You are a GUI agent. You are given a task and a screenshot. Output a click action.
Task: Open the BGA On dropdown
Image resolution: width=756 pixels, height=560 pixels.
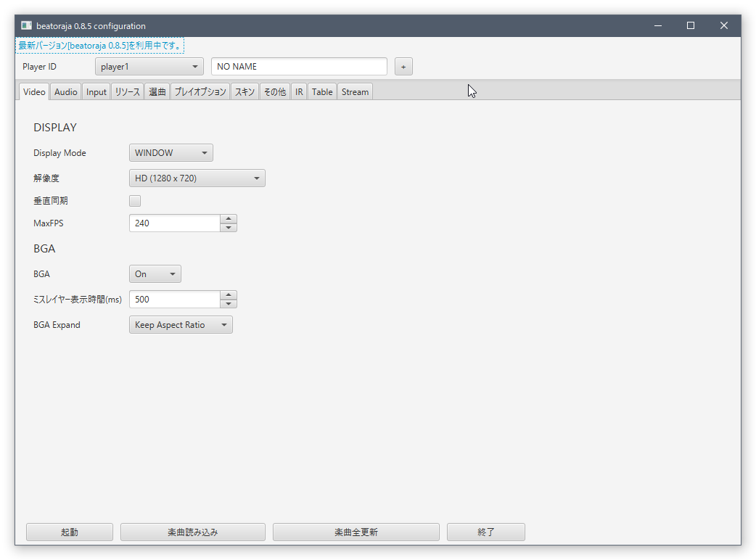[x=155, y=274]
